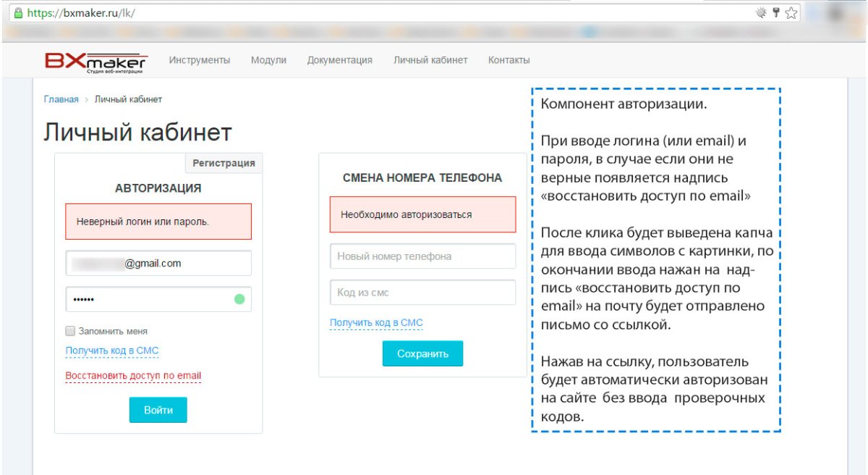Image resolution: width=868 pixels, height=475 pixels.
Task: Enable the Запомнить меня checkbox
Action: [69, 330]
